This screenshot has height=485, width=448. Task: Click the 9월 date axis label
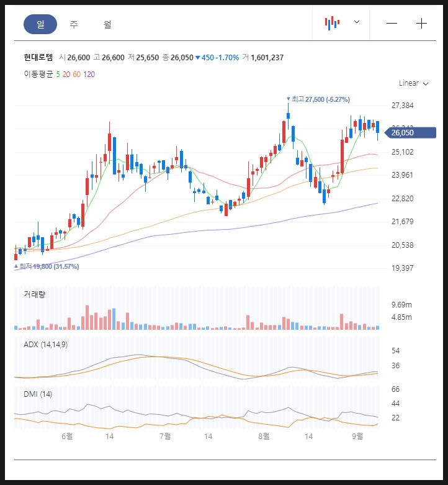(x=357, y=436)
